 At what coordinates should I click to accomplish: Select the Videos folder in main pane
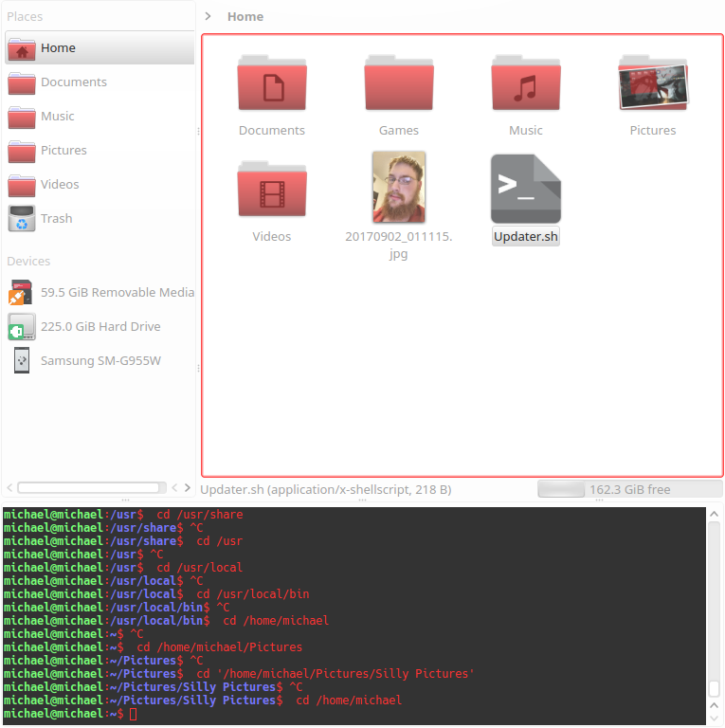[x=272, y=190]
